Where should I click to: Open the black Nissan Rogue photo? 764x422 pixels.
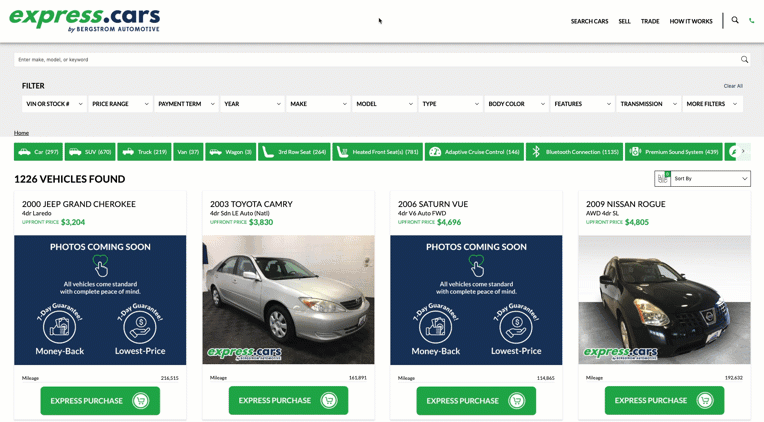point(664,300)
